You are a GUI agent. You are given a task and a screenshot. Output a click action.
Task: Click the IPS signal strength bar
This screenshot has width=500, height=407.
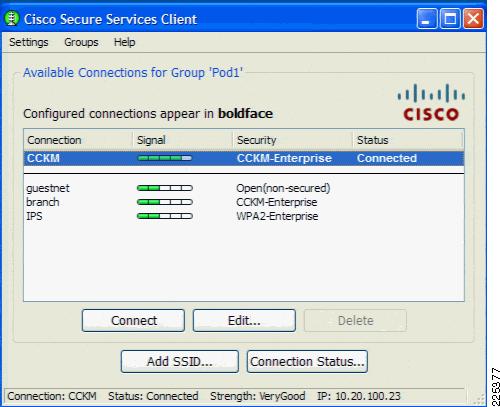coord(165,216)
